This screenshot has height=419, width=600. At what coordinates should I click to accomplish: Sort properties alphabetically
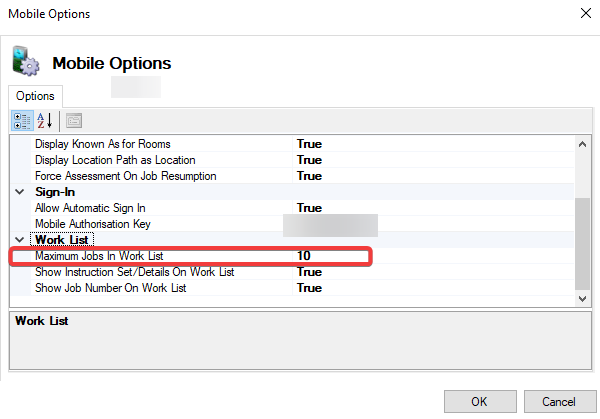(x=45, y=121)
